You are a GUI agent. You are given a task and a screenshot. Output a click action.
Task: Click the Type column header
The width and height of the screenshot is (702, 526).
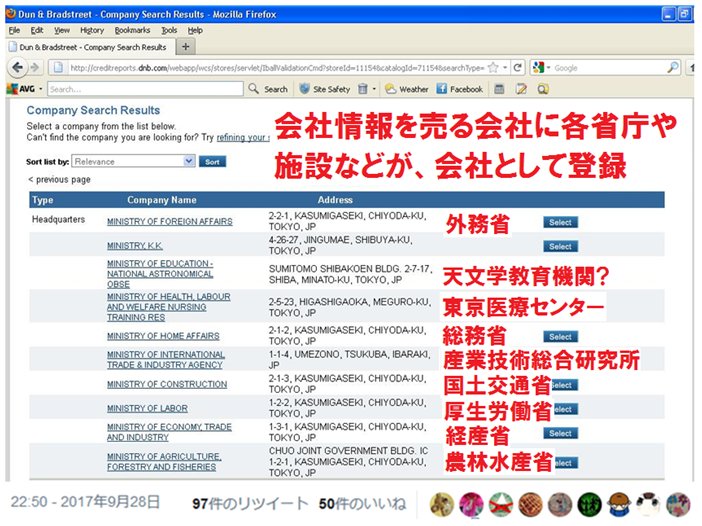coord(43,200)
